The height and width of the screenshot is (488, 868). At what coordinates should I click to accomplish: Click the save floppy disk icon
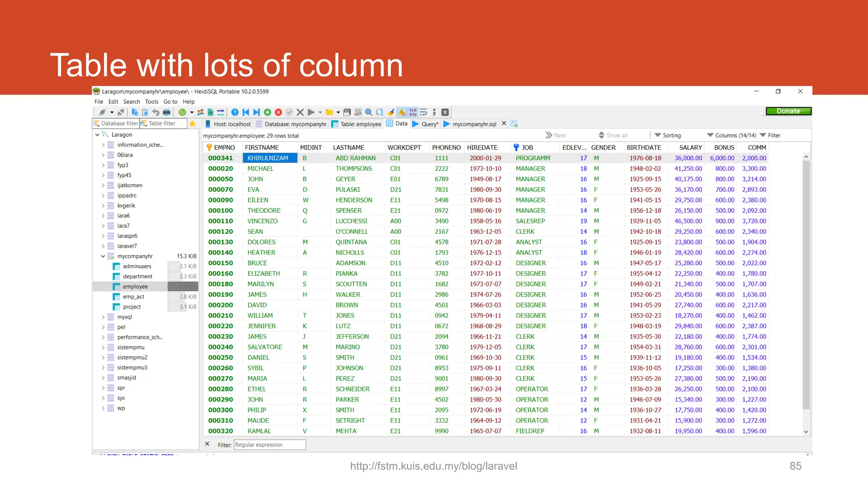(x=347, y=112)
